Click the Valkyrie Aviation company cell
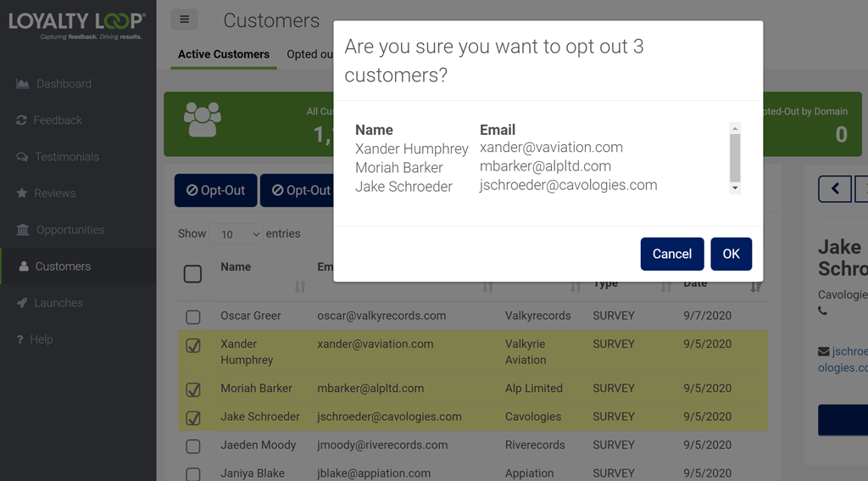This screenshot has height=481, width=868. pos(526,352)
